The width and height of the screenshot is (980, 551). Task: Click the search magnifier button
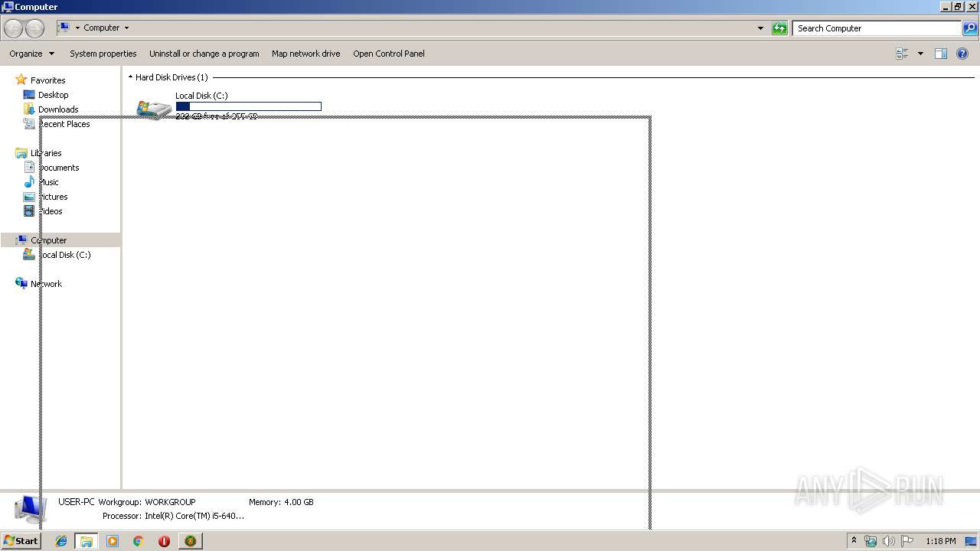tap(970, 28)
